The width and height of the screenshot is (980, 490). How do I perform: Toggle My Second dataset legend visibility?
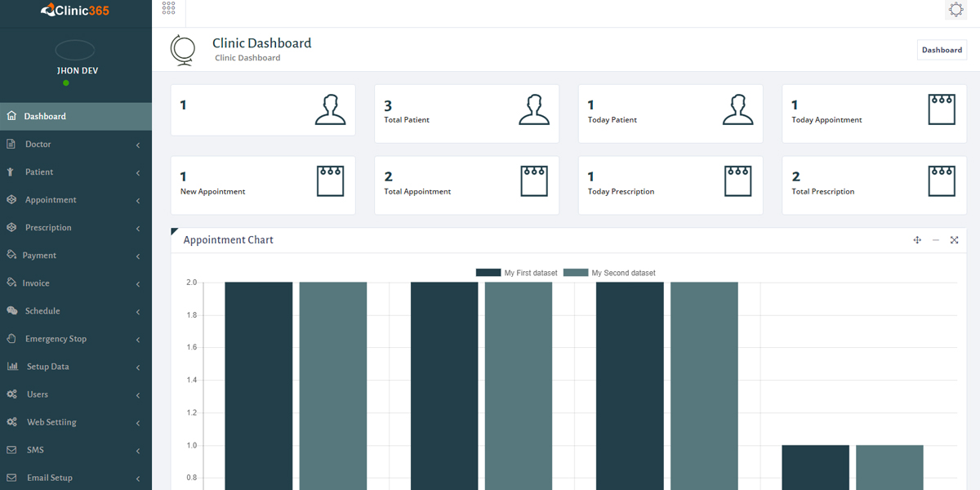[609, 273]
